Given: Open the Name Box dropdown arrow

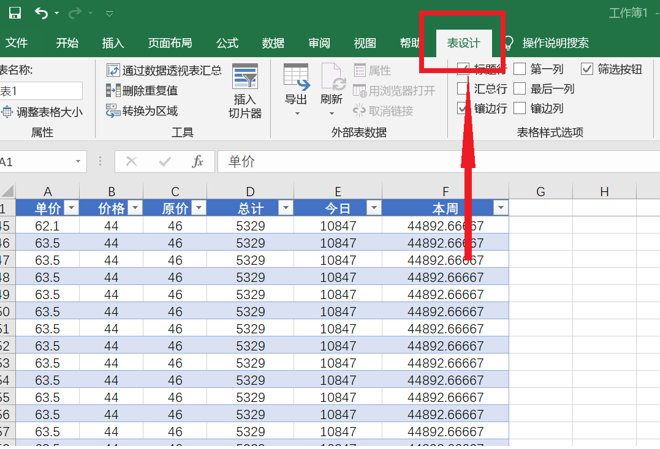Looking at the screenshot, I should coord(78,162).
